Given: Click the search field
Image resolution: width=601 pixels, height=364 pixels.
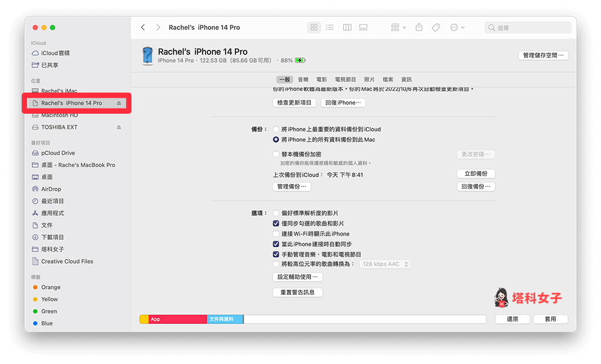Looking at the screenshot, I should [x=528, y=28].
